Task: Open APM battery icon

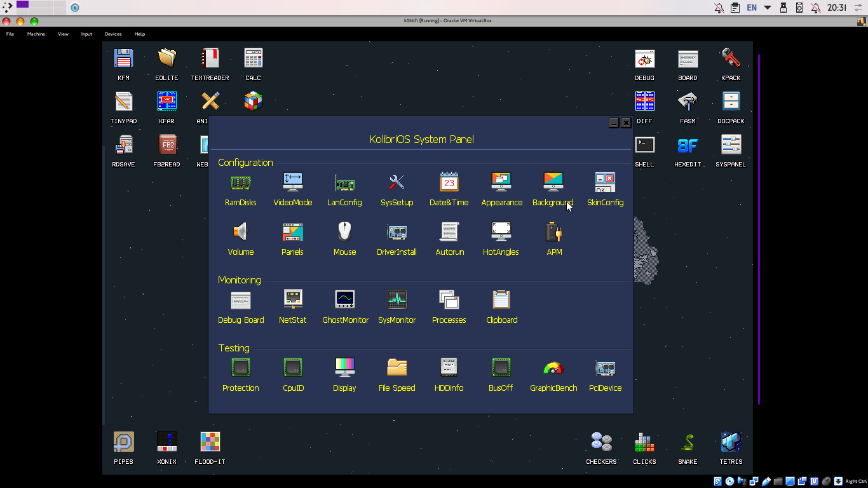Action: point(554,232)
